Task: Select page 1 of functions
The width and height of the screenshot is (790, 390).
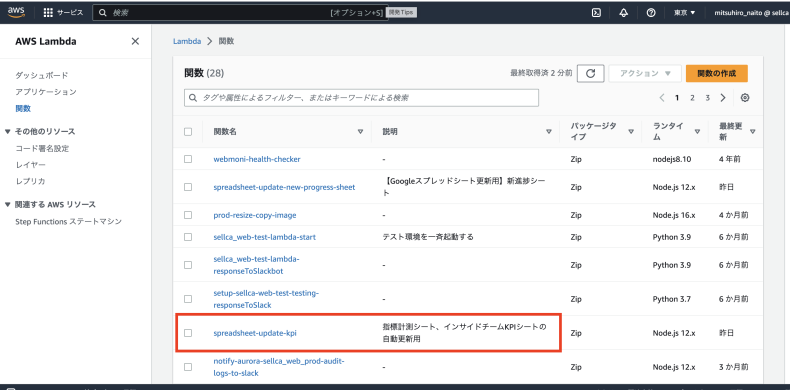Action: (x=677, y=98)
